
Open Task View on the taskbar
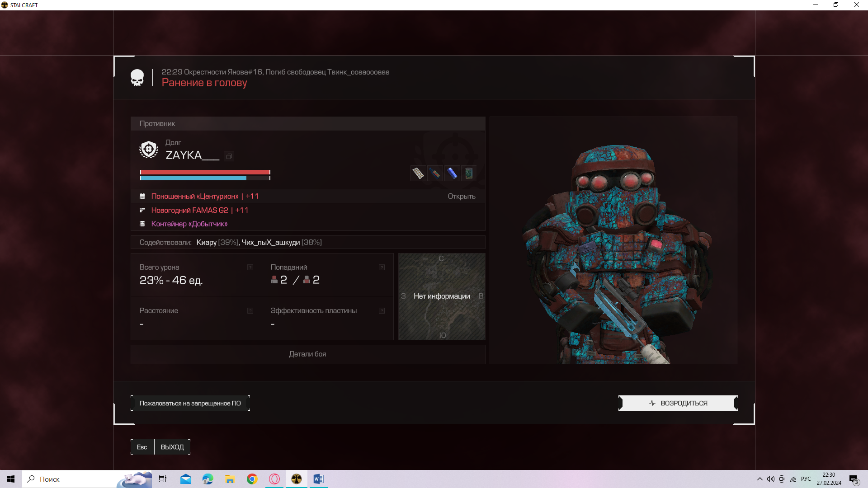[163, 479]
